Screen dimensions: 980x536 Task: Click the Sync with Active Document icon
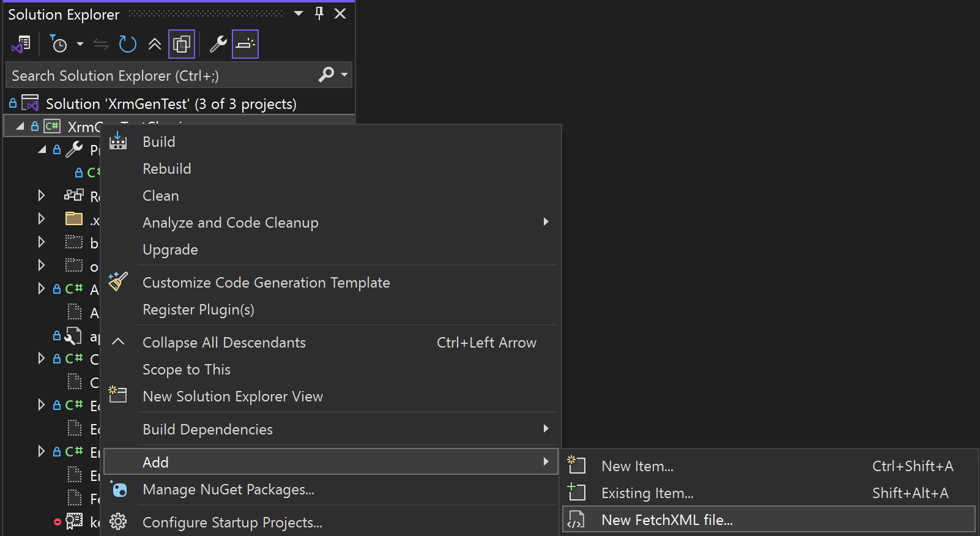tap(101, 44)
